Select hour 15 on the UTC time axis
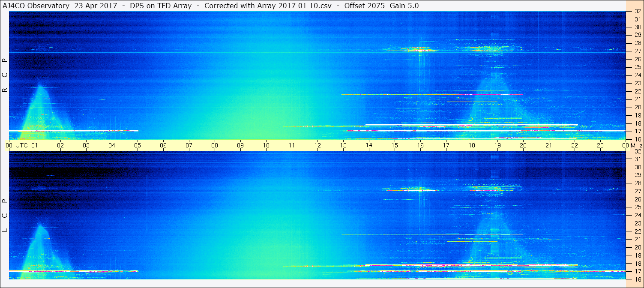This screenshot has height=288, width=644. 395,145
